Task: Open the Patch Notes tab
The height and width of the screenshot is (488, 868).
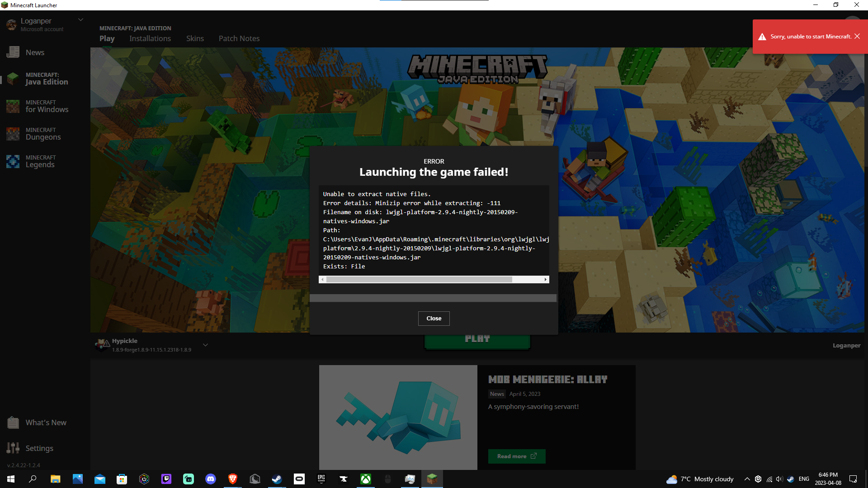Action: pos(239,38)
